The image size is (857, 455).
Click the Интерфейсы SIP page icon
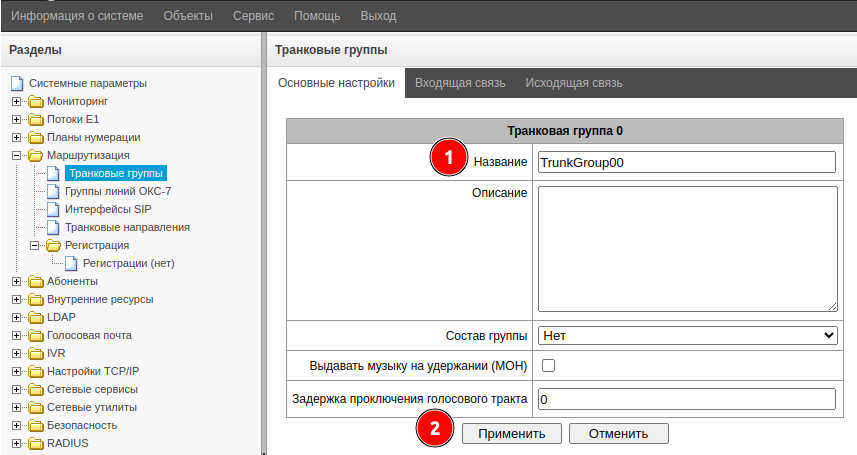[54, 209]
